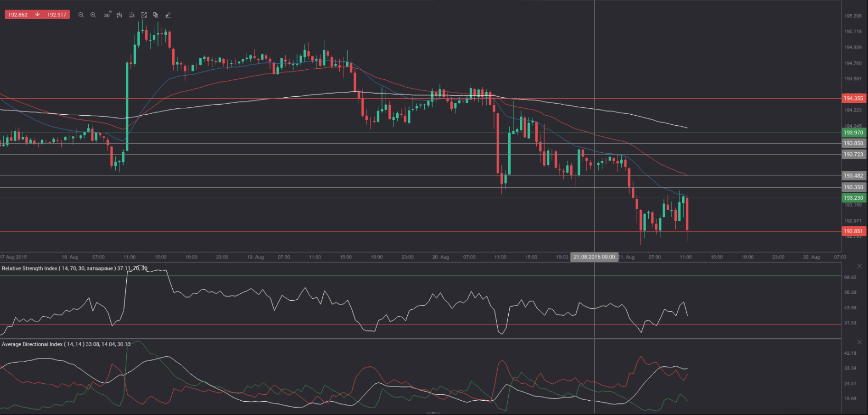The height and width of the screenshot is (415, 868).
Task: Expand the bottom panel handle arrow
Action: [433, 412]
